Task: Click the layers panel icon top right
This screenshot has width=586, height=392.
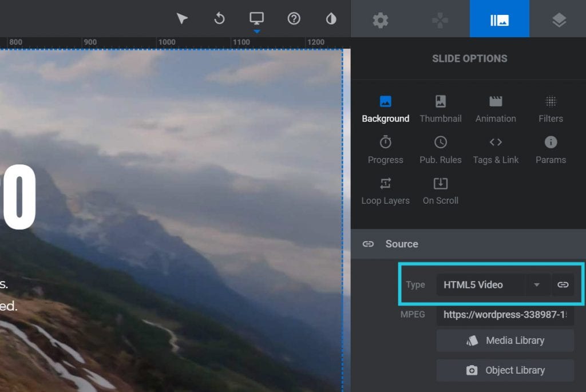Action: coord(558,18)
